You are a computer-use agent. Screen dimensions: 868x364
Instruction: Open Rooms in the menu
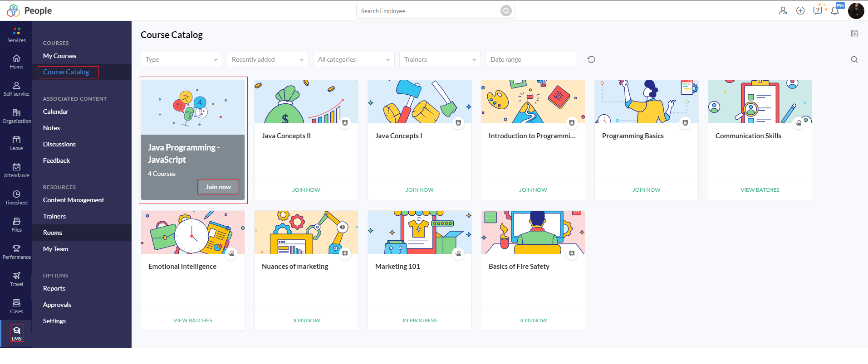point(53,233)
